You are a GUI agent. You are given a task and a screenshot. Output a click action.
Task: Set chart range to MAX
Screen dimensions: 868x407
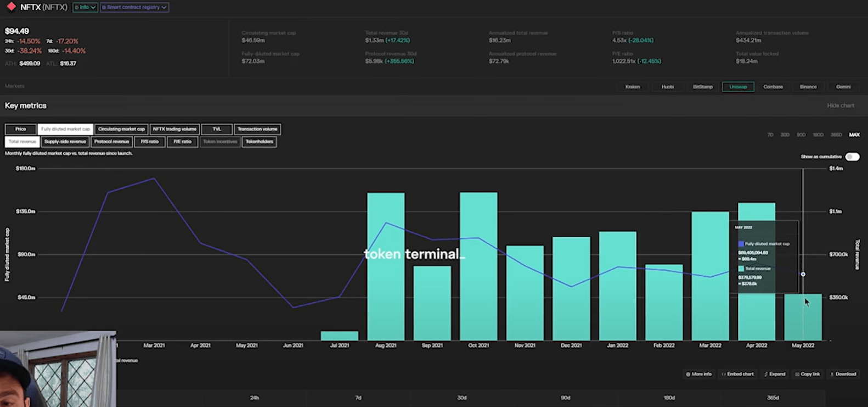[854, 135]
